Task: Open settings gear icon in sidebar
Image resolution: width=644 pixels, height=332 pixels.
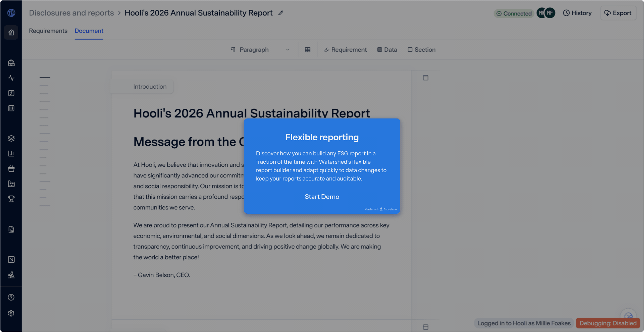Action: [x=11, y=313]
